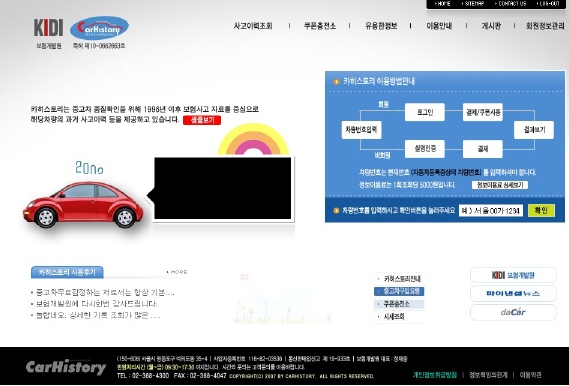Click the 결제 step box
569x386 pixels.
pyautogui.click(x=483, y=149)
